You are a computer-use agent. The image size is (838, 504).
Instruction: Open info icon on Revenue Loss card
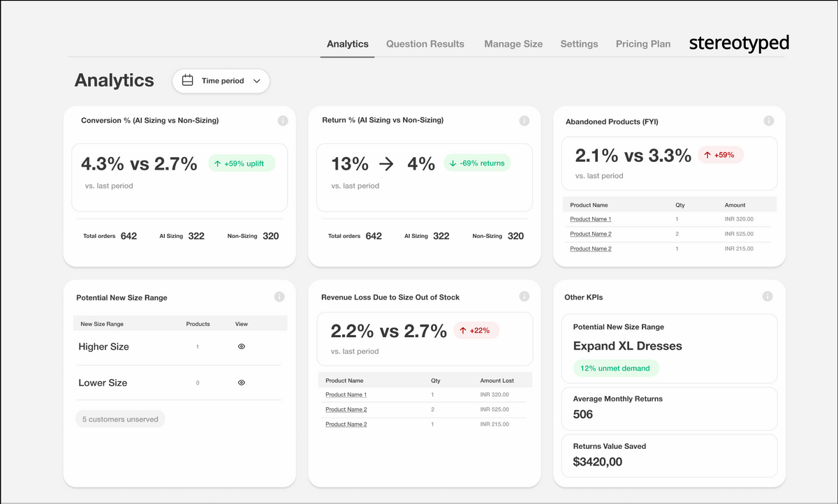pyautogui.click(x=524, y=297)
